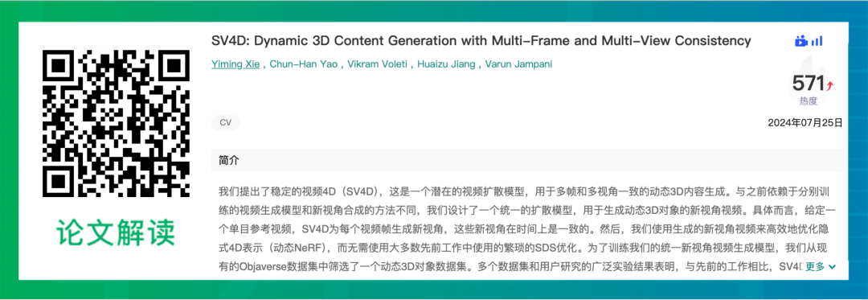The height and width of the screenshot is (300, 868).
Task: Open author Yiming Xie's profile link
Action: [x=235, y=64]
